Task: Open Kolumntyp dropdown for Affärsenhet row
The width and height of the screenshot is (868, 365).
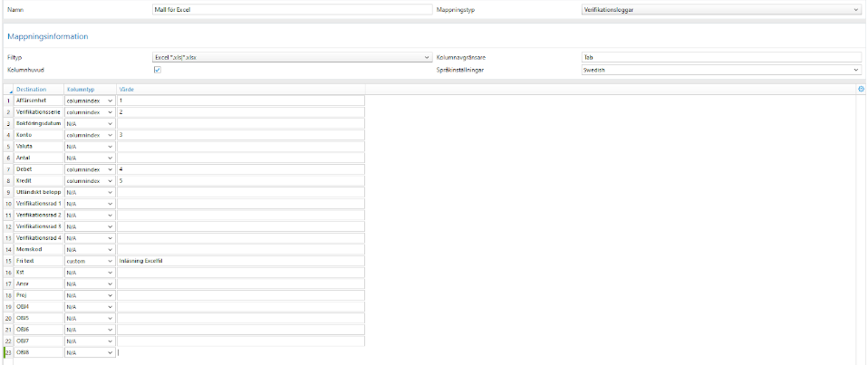Action: 90,101
